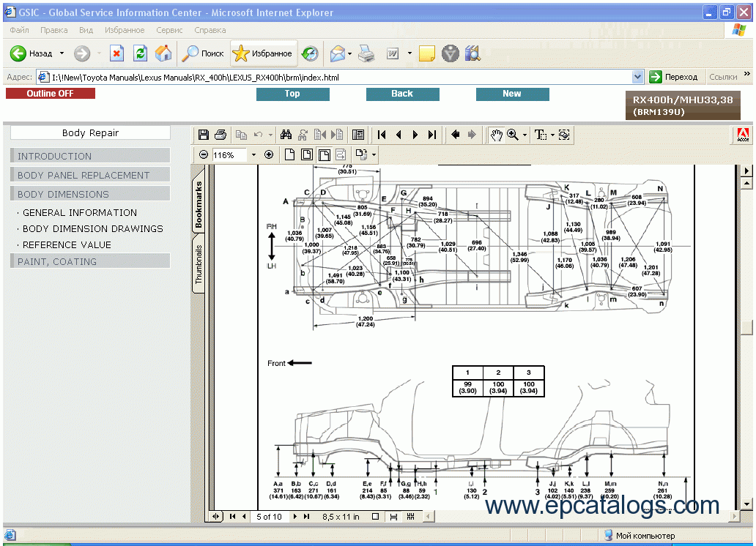Switch to Actual Size page view
756x546 pixels.
pyautogui.click(x=290, y=154)
